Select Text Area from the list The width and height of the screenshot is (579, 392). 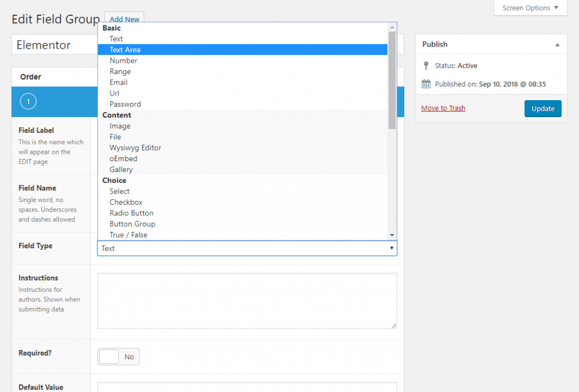click(125, 50)
